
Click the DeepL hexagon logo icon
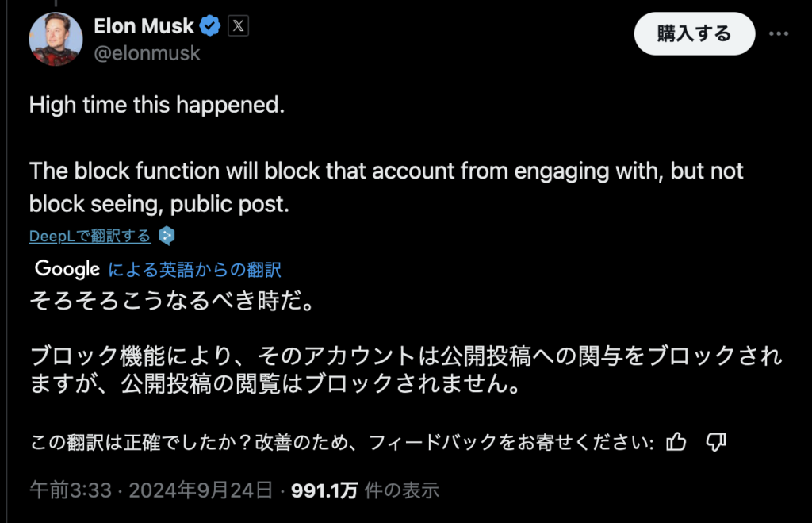(167, 236)
